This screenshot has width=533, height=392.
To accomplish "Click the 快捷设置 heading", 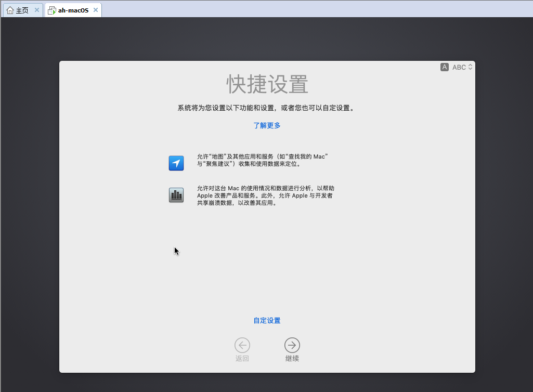I will (x=267, y=84).
